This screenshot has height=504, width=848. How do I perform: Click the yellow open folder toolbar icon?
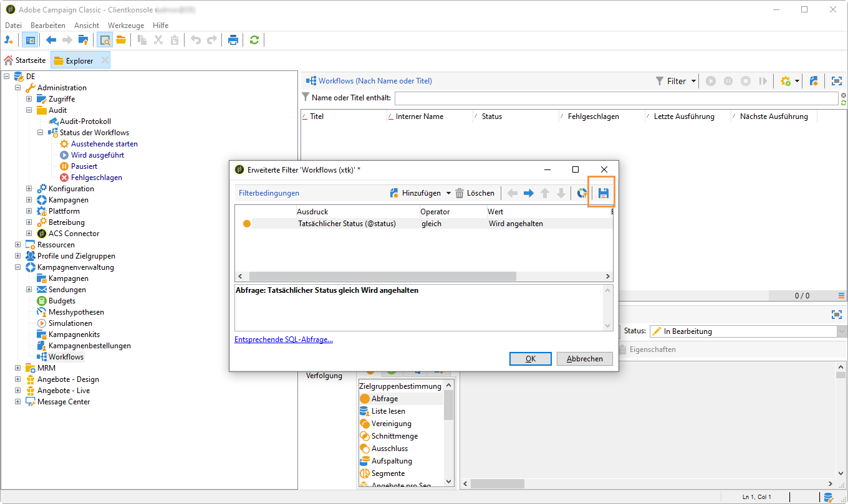click(120, 40)
